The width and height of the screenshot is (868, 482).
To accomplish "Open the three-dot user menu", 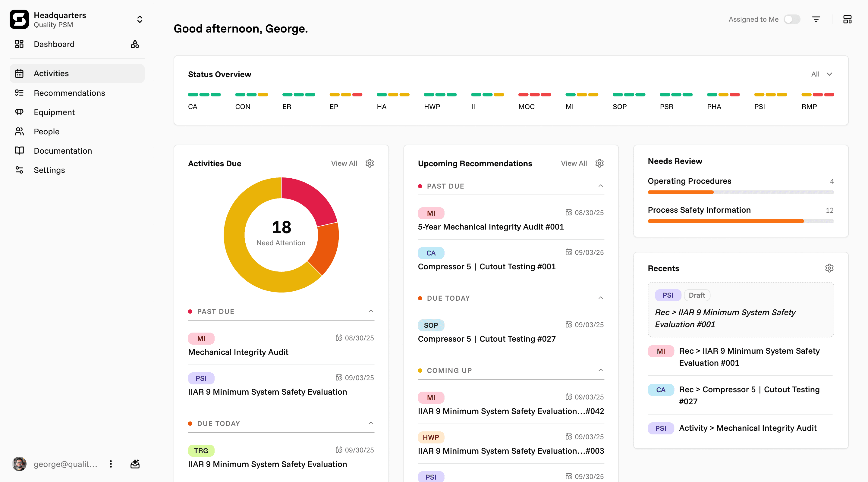I will click(x=111, y=464).
